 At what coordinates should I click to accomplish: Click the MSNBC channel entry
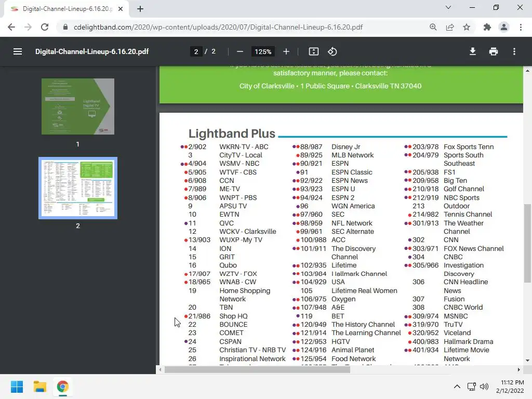tap(456, 316)
